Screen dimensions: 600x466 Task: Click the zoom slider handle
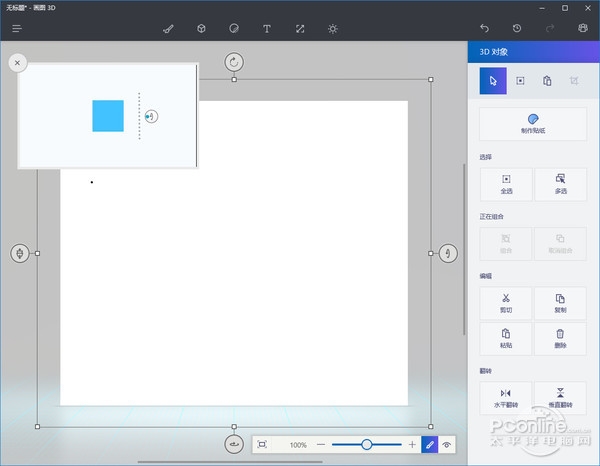click(x=367, y=444)
